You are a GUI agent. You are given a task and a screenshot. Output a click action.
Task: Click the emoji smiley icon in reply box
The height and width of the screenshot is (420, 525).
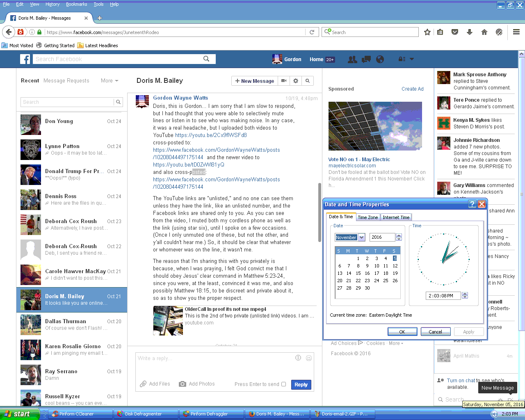(309, 358)
